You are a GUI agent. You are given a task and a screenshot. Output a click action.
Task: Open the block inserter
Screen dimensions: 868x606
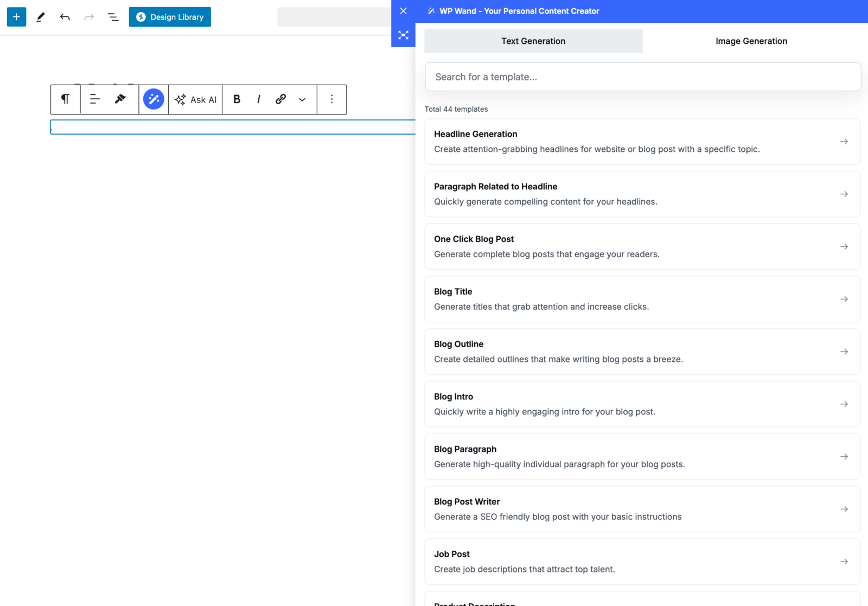pos(16,17)
